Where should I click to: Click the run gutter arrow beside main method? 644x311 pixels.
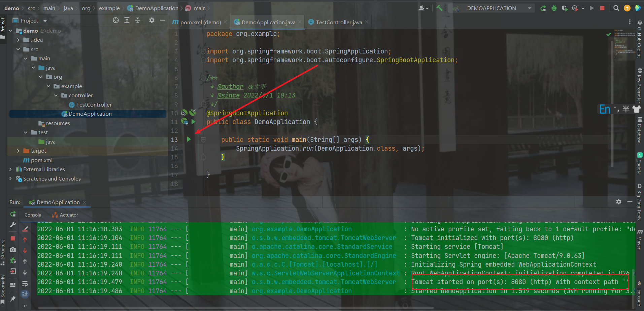(189, 139)
